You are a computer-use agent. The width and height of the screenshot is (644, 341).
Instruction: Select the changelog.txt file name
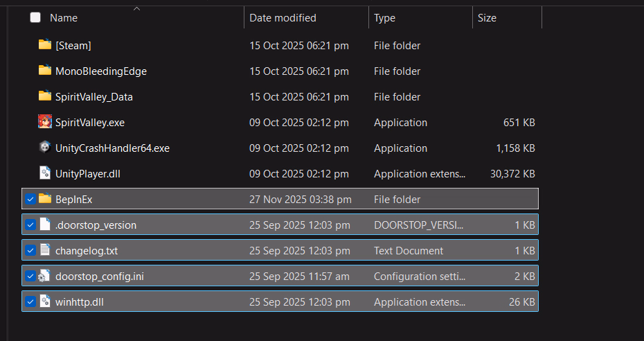82,250
